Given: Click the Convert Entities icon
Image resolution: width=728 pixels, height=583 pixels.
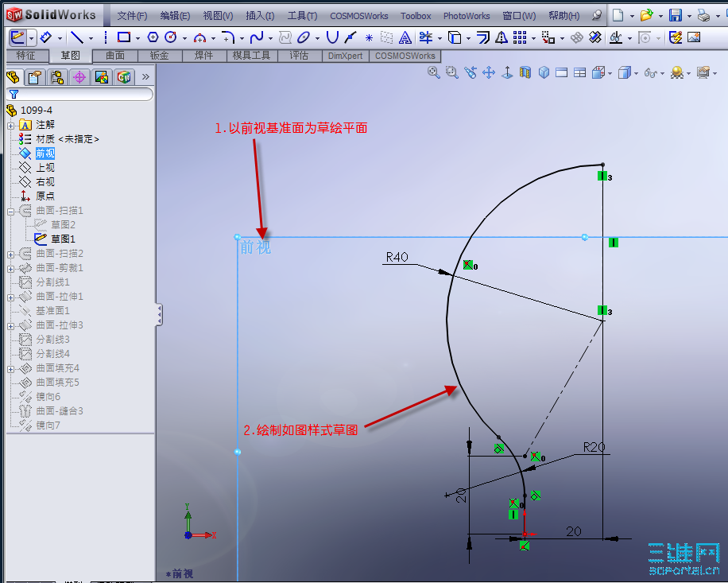Looking at the screenshot, I should 455,37.
